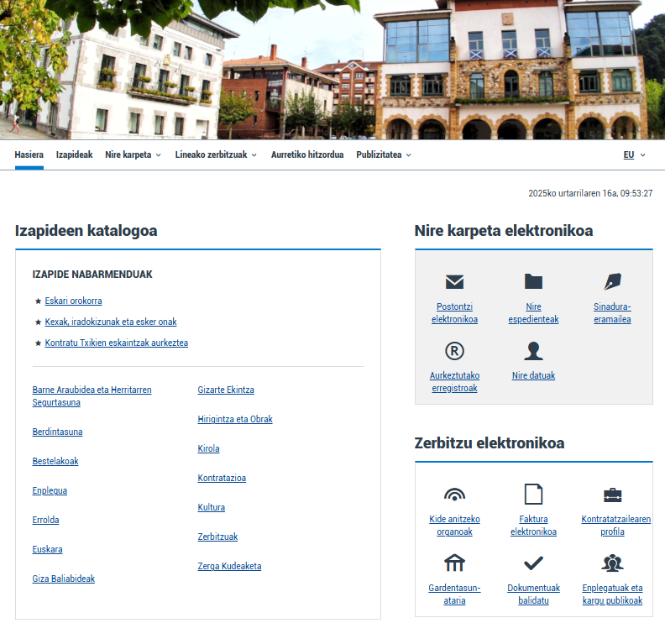
Task: Click the Nire karpeta menu label
Action: click(128, 154)
